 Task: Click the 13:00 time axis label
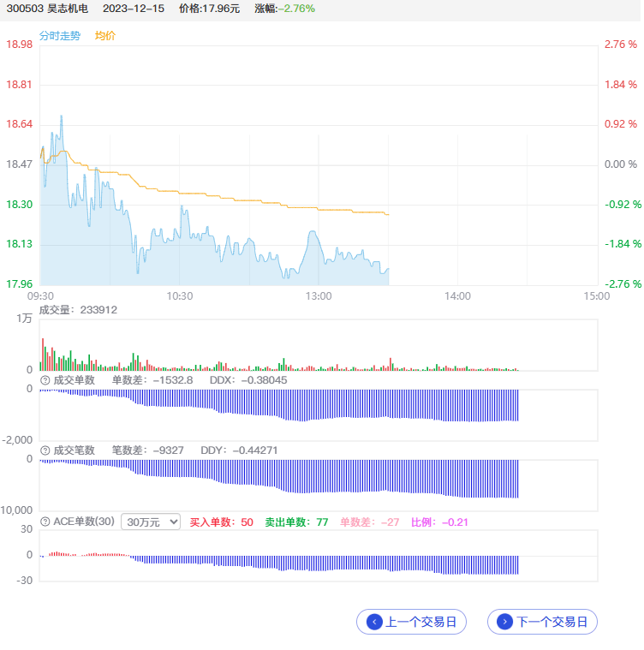click(x=318, y=295)
